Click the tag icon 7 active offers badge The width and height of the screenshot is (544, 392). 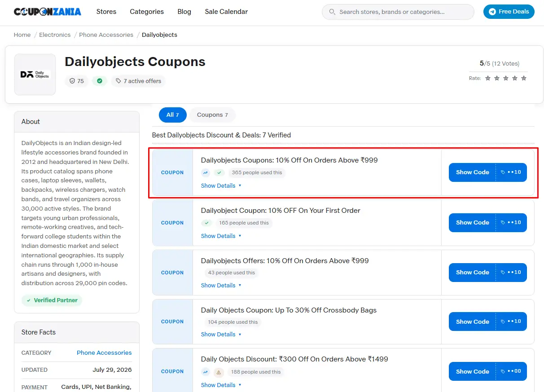[x=138, y=81]
